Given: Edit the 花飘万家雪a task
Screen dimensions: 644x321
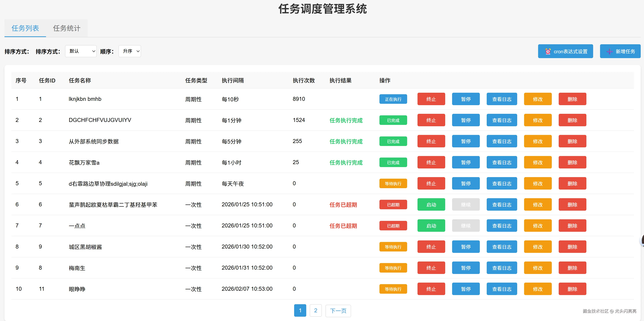Looking at the screenshot, I should click(537, 162).
